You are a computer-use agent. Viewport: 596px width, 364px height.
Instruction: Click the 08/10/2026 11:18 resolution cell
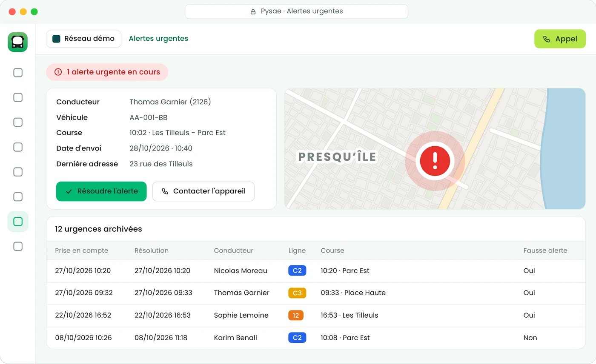[161, 338]
